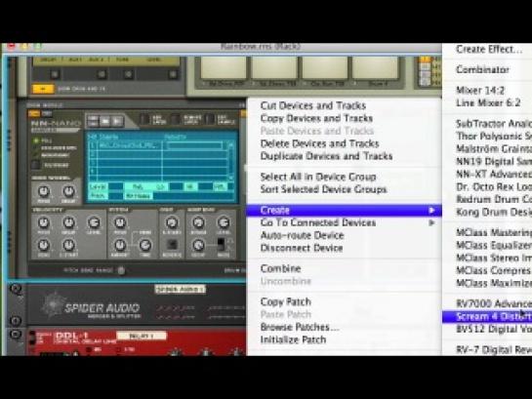Viewport: 532px width, 399px height.
Task: Click the Amp Env Level knob
Action: pyautogui.click(x=224, y=222)
